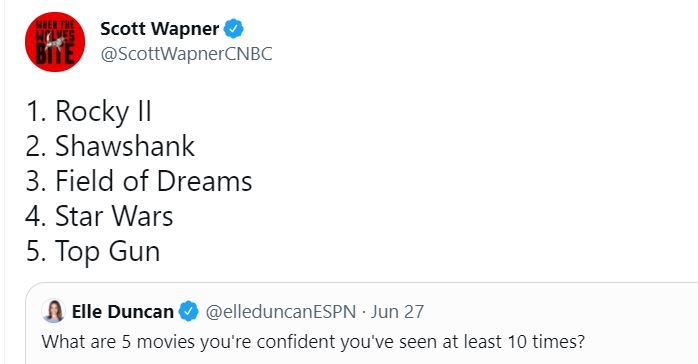Visit the @elleduncanESPN handle
This screenshot has width=698, height=364.
280,311
